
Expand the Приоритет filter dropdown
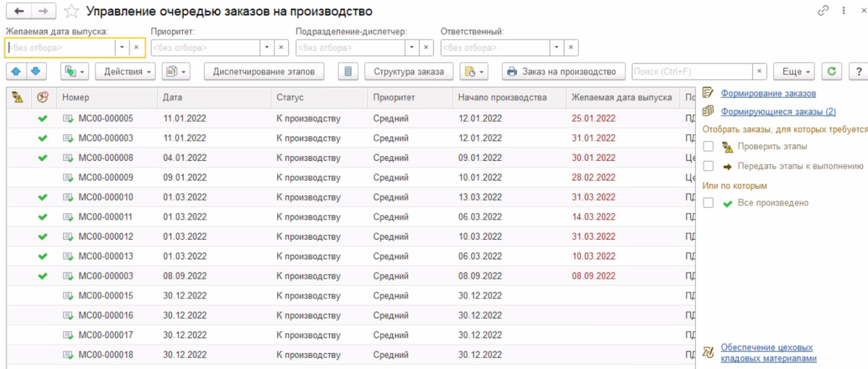[267, 47]
